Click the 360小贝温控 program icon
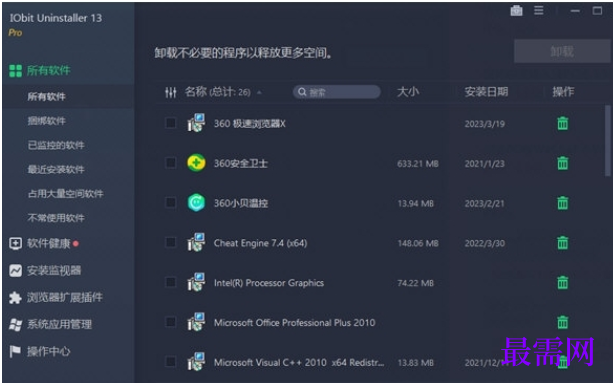613x383 pixels. (196, 203)
